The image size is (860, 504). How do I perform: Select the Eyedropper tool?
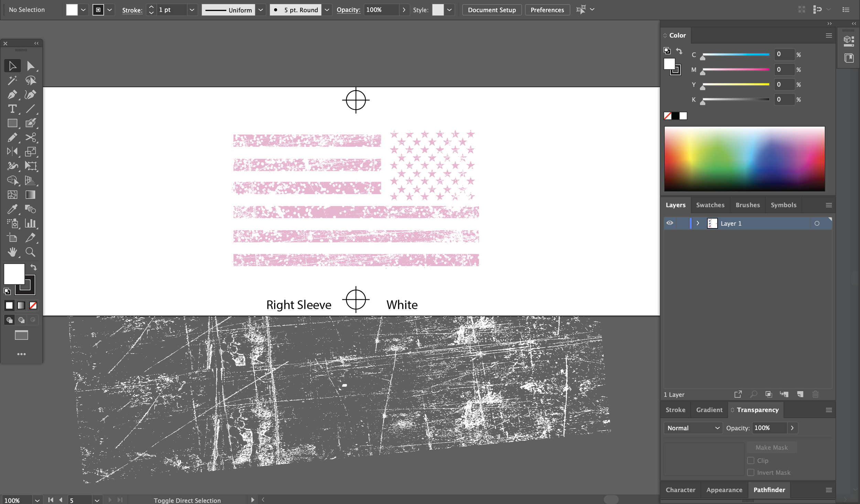pos(12,209)
